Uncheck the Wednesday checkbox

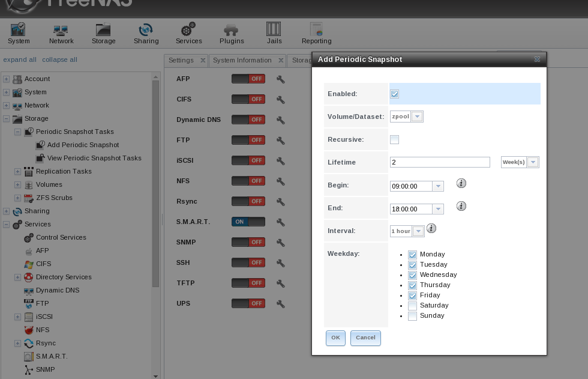coord(413,275)
